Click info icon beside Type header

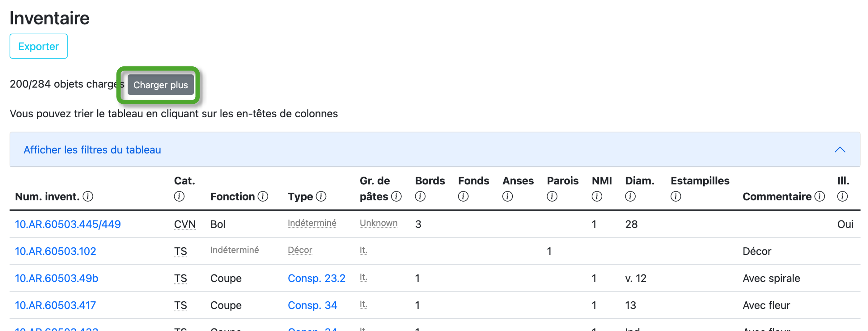click(x=321, y=196)
